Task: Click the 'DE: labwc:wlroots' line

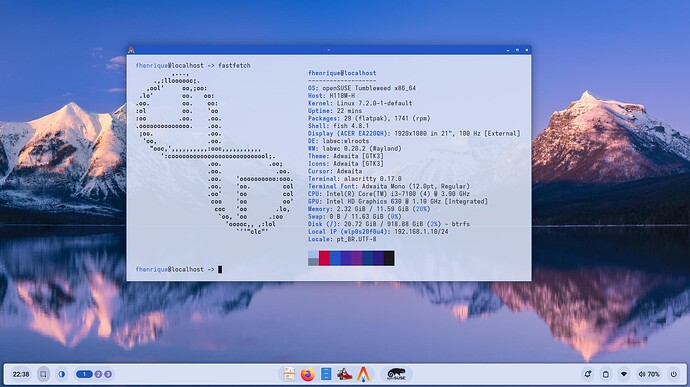Action: pyautogui.click(x=338, y=141)
